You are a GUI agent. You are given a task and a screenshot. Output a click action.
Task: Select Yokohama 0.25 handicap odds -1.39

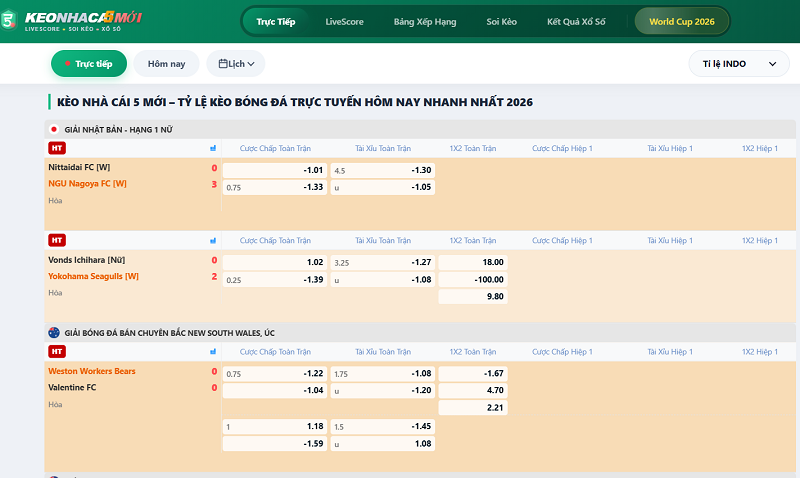click(x=275, y=280)
